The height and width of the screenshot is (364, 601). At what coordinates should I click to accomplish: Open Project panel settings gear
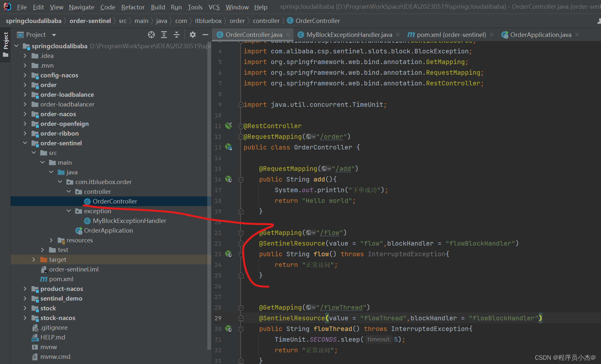coord(193,35)
